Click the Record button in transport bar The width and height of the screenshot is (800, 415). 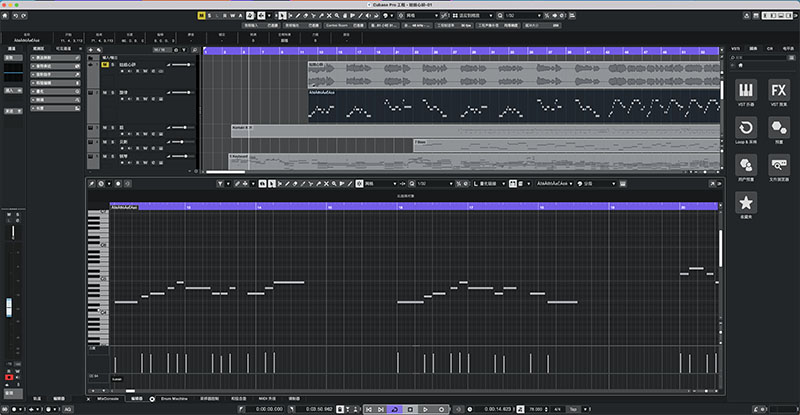pyautogui.click(x=441, y=409)
